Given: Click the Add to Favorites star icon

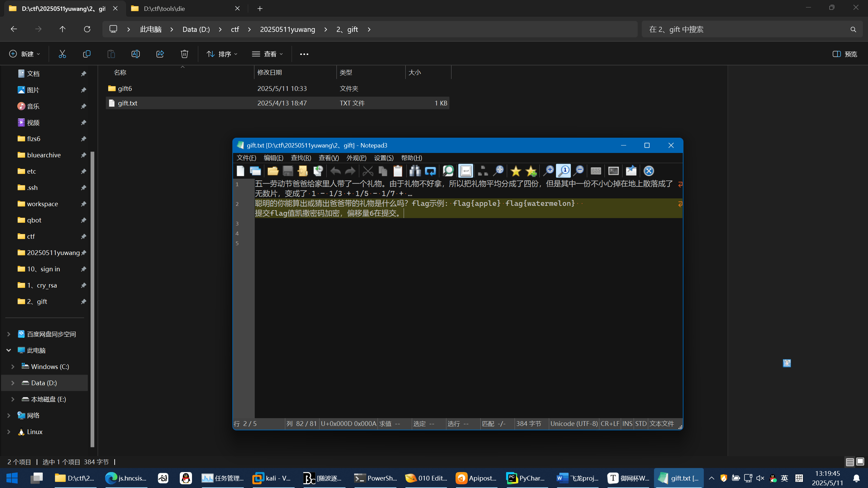Looking at the screenshot, I should pos(531,171).
